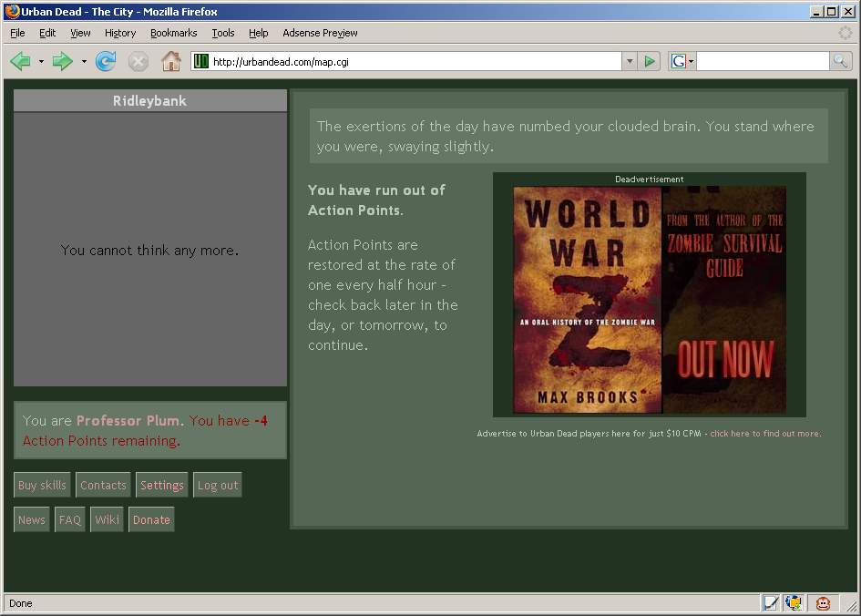Click the green Go arrow beside address bar

click(x=650, y=61)
